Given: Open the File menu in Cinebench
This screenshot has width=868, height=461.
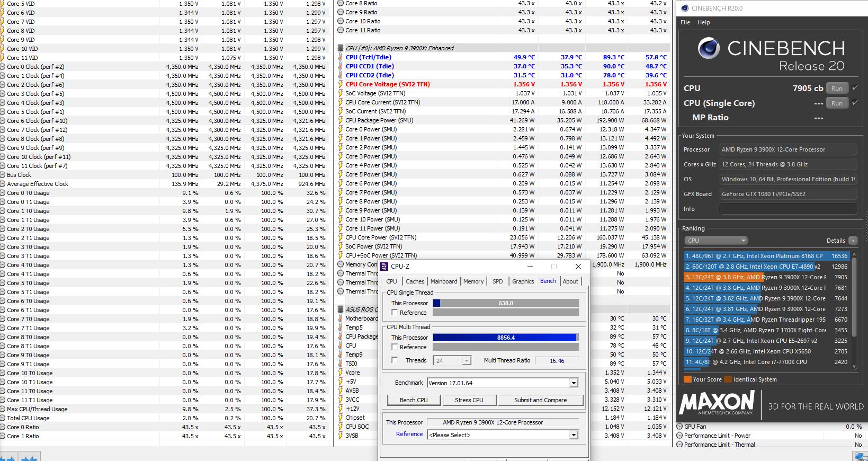Looking at the screenshot, I should coord(685,22).
